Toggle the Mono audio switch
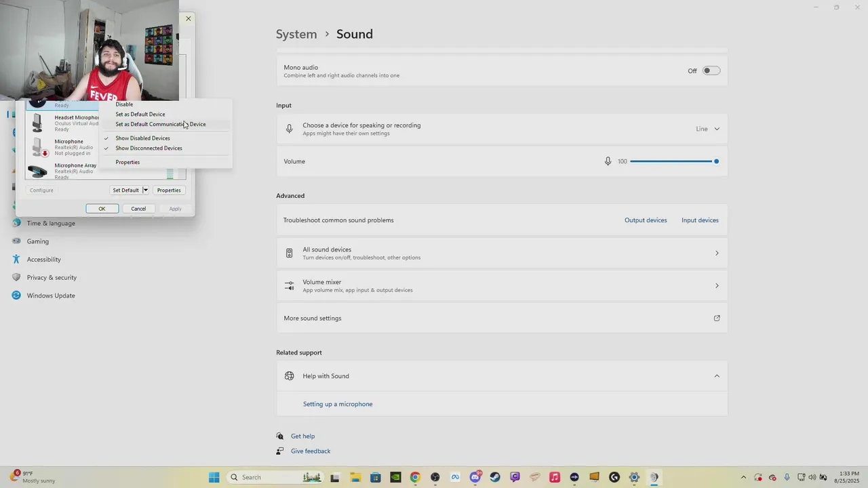The image size is (868, 488). [711, 70]
